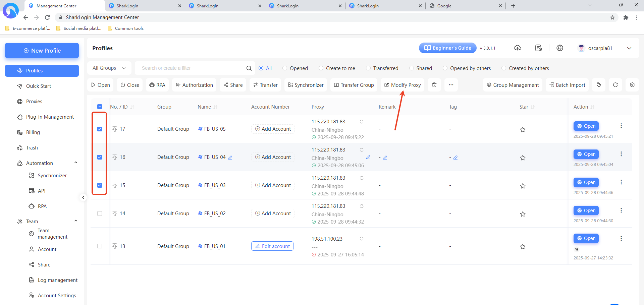
Task: Refresh proxy for profile FB_US_01
Action: click(x=362, y=239)
